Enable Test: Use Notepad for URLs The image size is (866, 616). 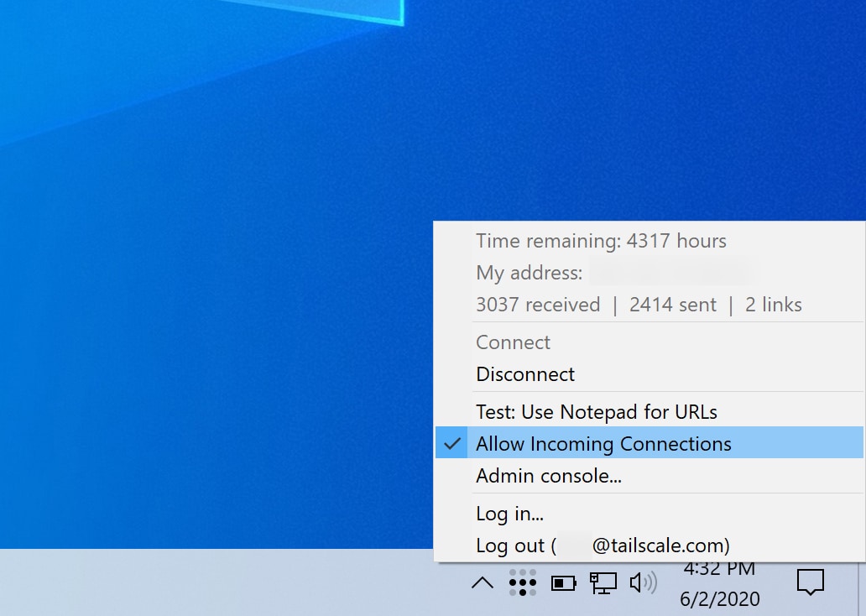596,412
